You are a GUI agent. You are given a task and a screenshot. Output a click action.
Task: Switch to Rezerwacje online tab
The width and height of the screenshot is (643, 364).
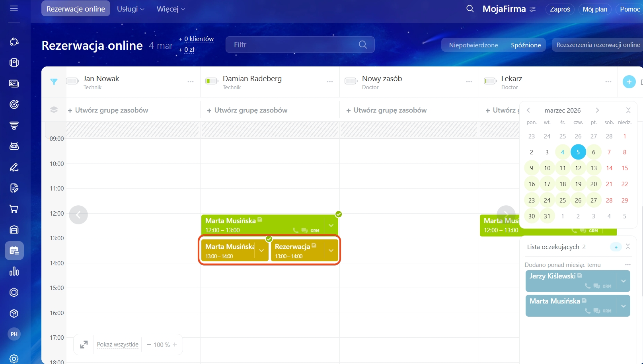(x=76, y=9)
